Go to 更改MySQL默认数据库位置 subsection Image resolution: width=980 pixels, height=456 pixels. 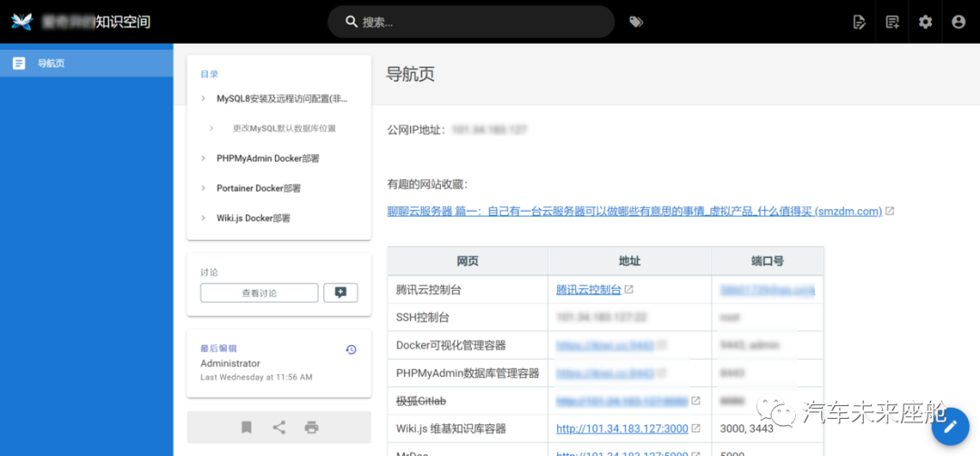point(284,128)
